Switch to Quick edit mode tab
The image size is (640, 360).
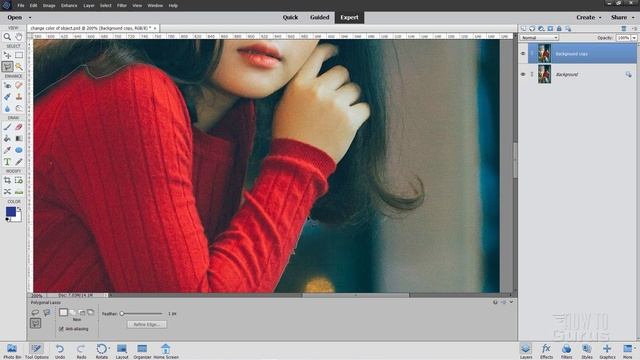(x=290, y=17)
